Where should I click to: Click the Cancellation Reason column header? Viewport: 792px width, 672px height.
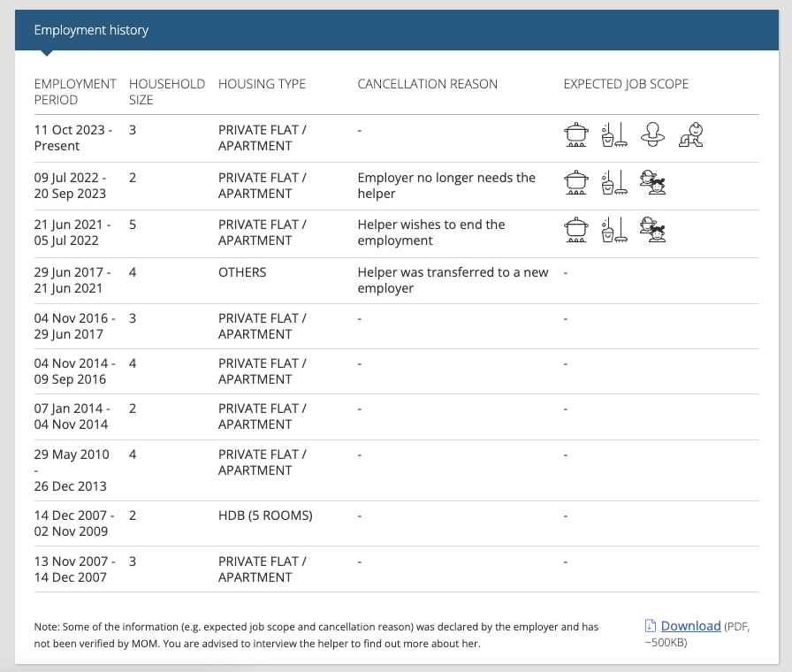pos(427,84)
